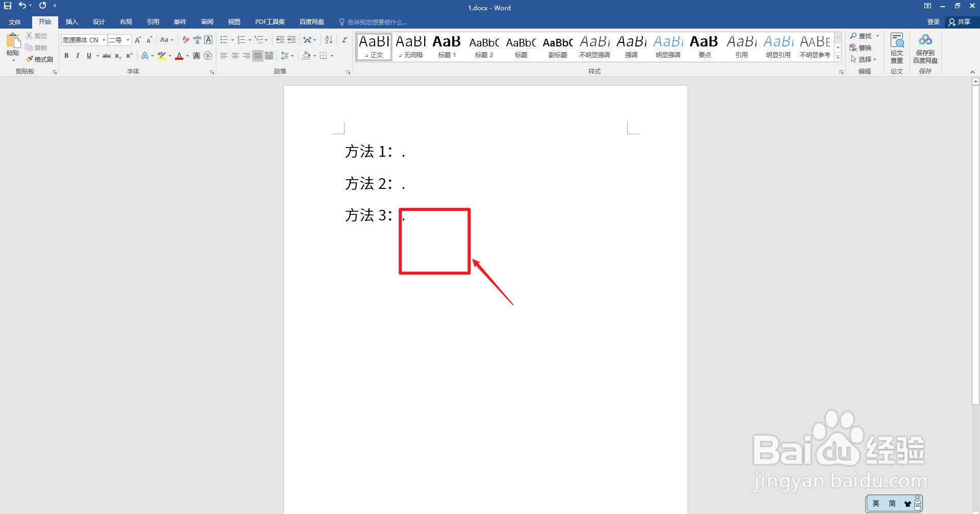
Task: Sort text with the A-Z sort icon
Action: [x=329, y=40]
